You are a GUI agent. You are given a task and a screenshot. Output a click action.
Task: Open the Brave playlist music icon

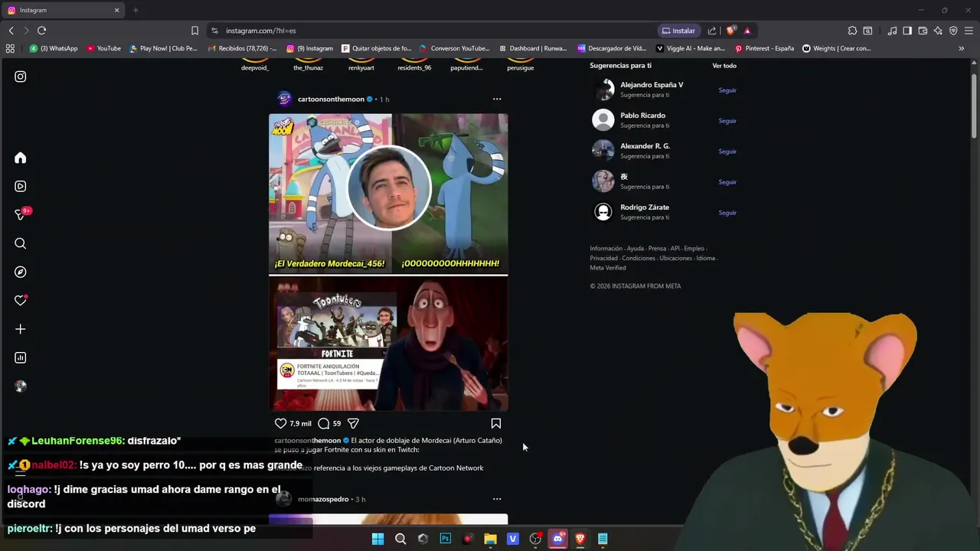(x=892, y=31)
